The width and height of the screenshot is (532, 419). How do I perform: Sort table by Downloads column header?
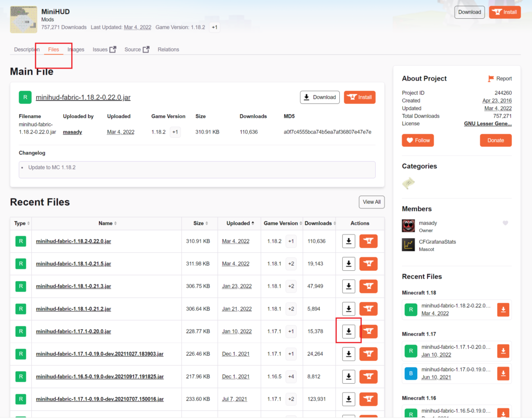pos(320,224)
